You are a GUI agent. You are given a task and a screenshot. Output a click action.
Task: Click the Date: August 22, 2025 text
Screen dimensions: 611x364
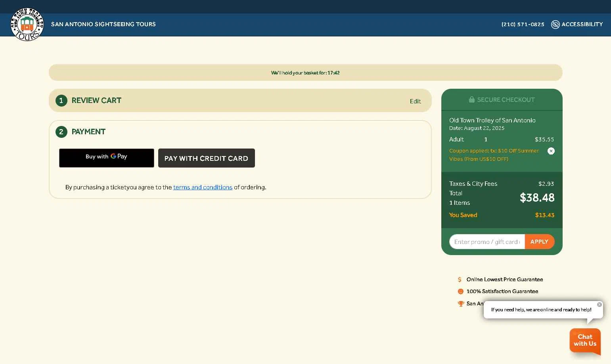click(x=477, y=128)
